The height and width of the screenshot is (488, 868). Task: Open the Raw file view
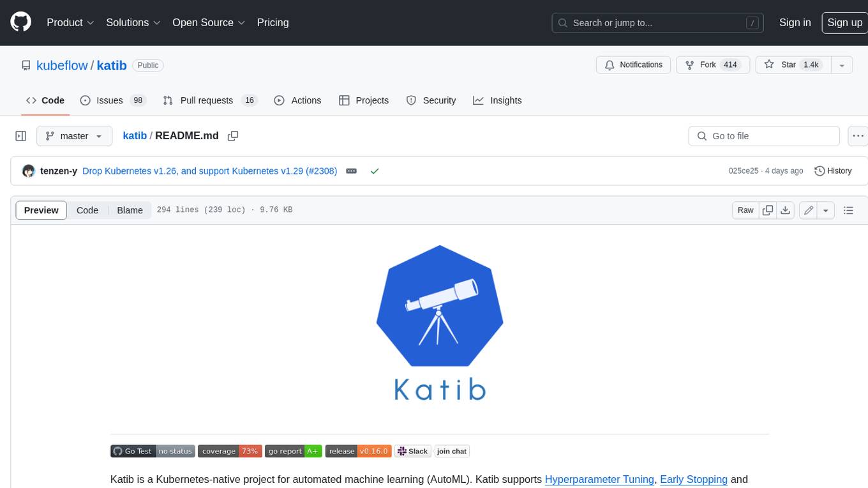point(745,210)
